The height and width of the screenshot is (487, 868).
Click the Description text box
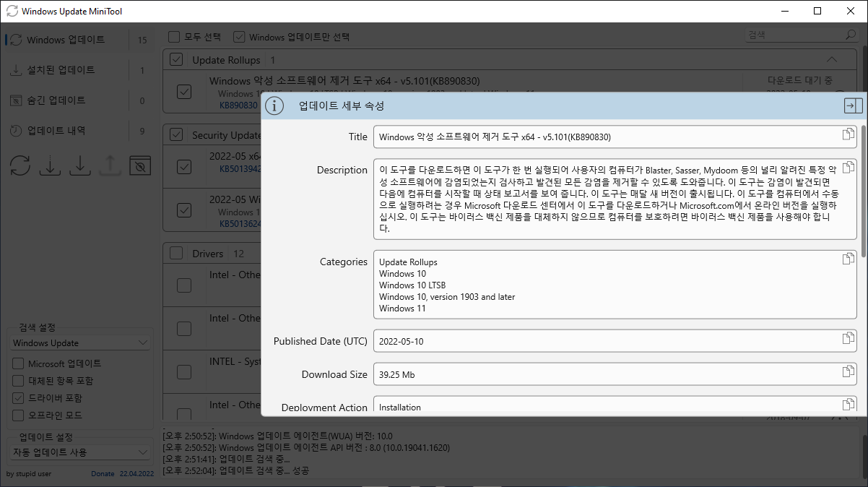coord(615,199)
